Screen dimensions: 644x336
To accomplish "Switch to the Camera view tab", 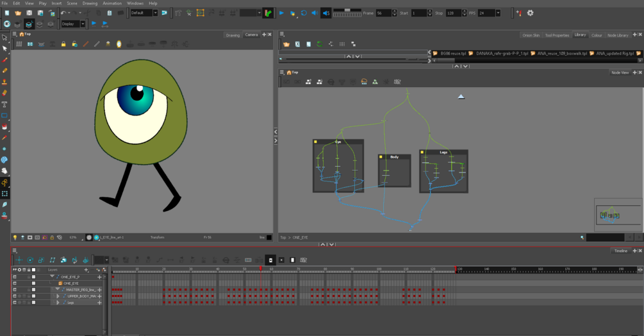I will click(251, 35).
